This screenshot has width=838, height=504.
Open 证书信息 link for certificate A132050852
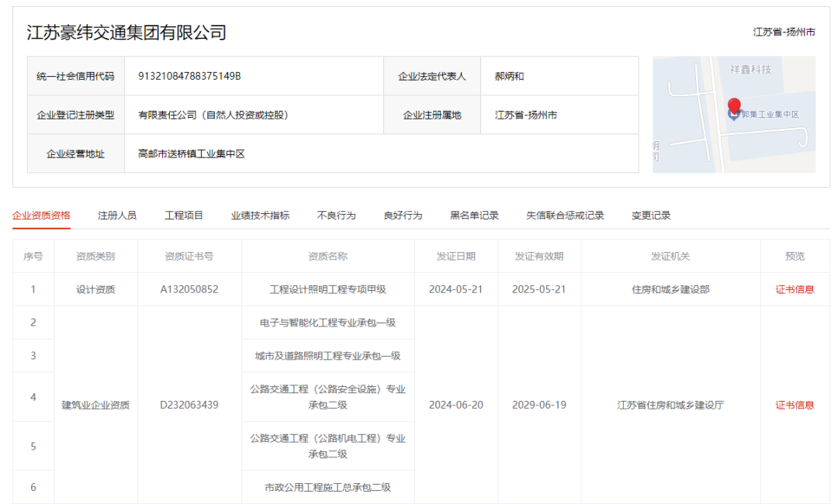click(x=795, y=289)
